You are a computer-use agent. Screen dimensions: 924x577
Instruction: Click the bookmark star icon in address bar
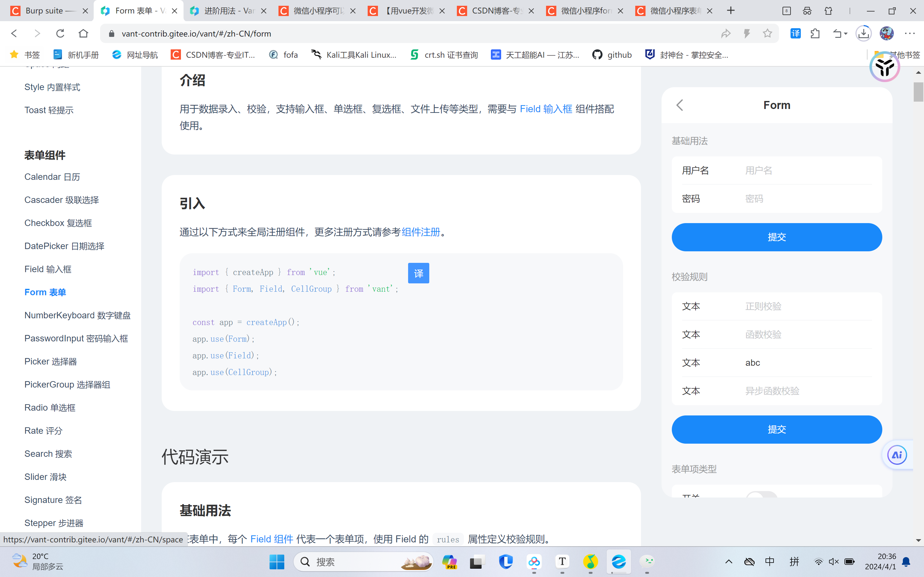(767, 34)
